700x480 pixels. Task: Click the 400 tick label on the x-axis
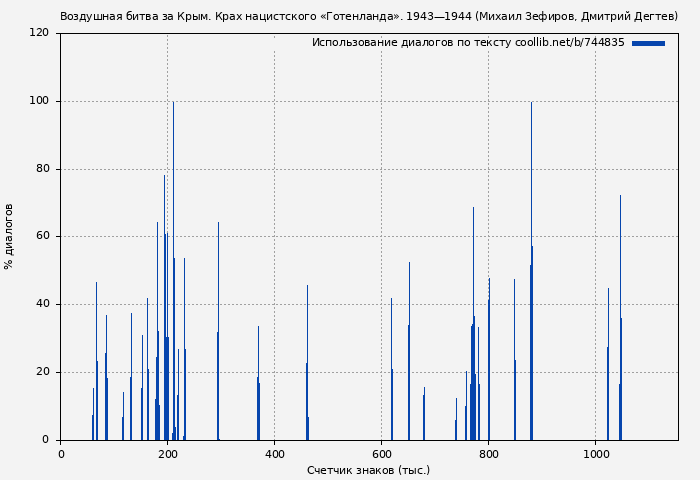coord(274,454)
